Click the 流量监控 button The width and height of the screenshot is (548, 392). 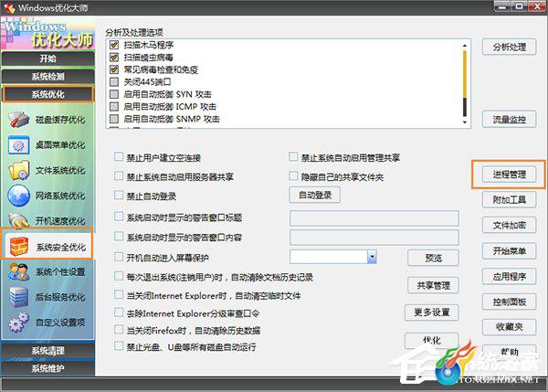(510, 120)
